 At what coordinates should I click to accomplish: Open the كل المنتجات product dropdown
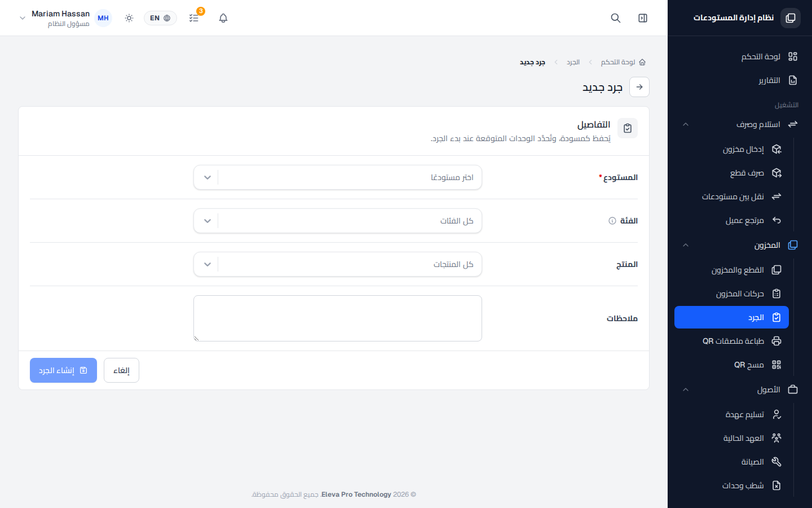point(338,264)
